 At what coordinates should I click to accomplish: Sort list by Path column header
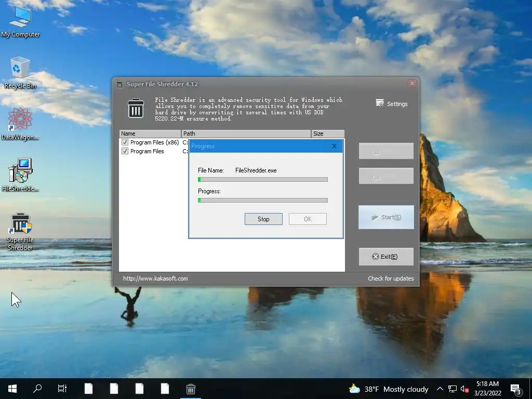point(246,134)
